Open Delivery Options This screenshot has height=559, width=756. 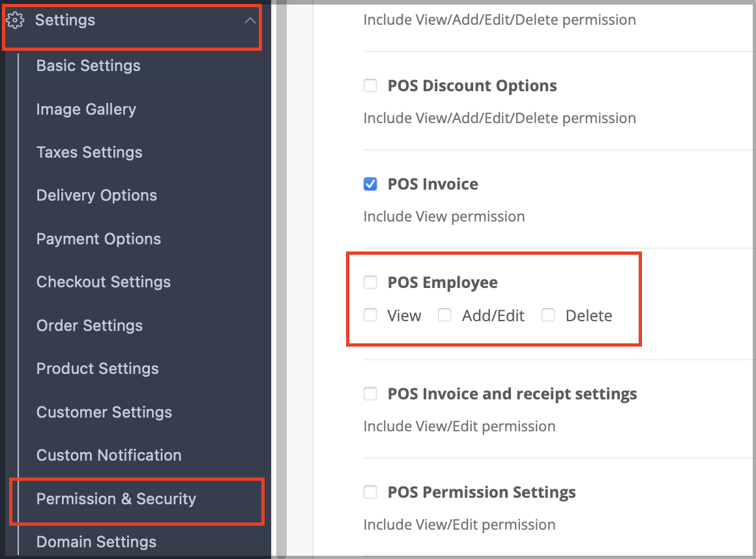point(96,195)
